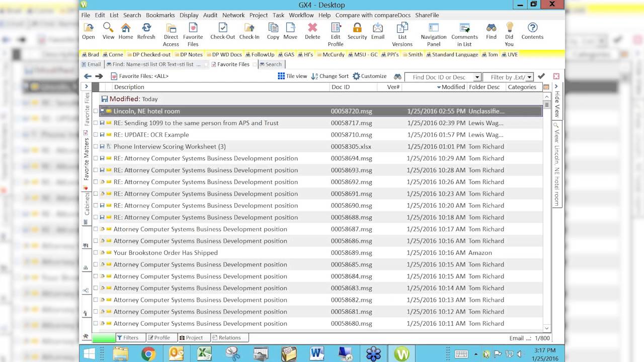Go to Home in toolbar
This screenshot has width=644, height=362.
126,31
